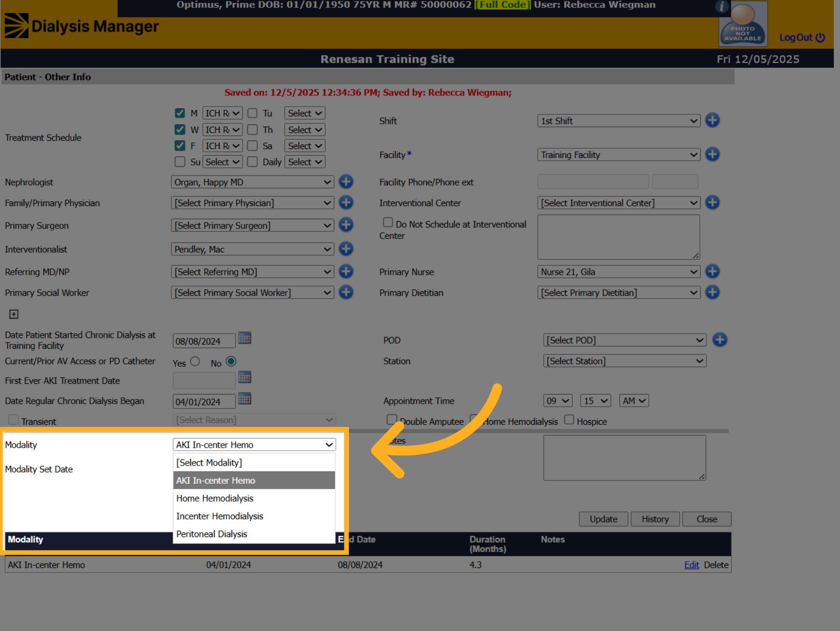This screenshot has height=631, width=840.
Task: Choose Home Hemodialysis from Modality list
Action: coord(254,498)
